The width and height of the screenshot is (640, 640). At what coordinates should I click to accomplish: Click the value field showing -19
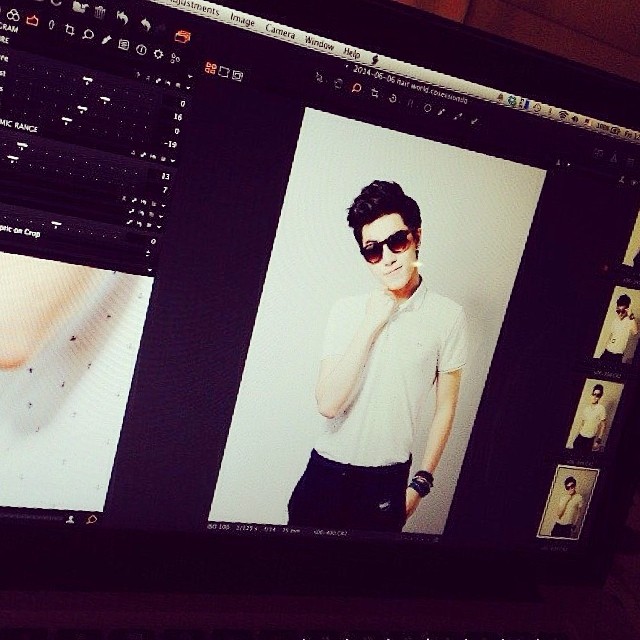(x=170, y=144)
